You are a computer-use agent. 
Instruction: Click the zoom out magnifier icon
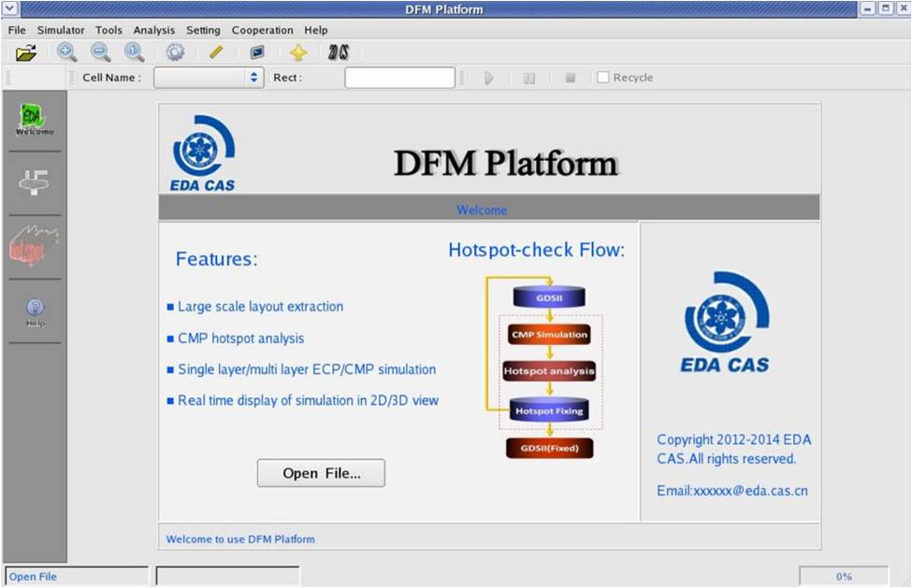[101, 53]
